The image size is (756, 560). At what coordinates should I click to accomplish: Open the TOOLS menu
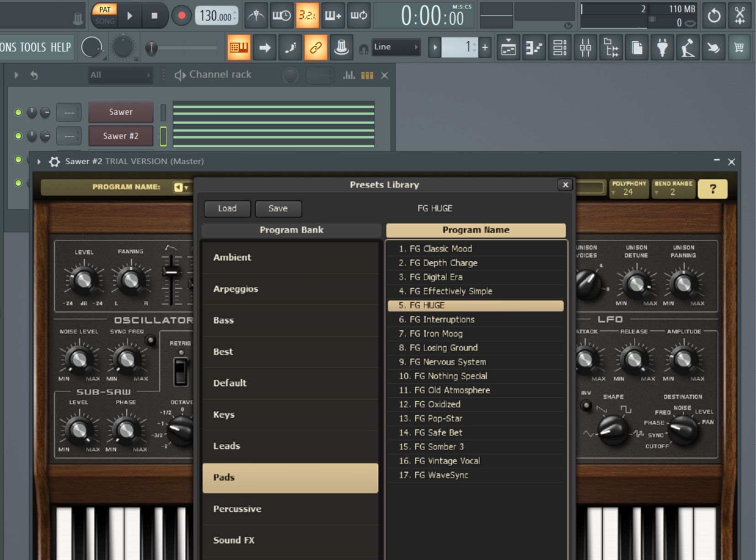click(33, 47)
